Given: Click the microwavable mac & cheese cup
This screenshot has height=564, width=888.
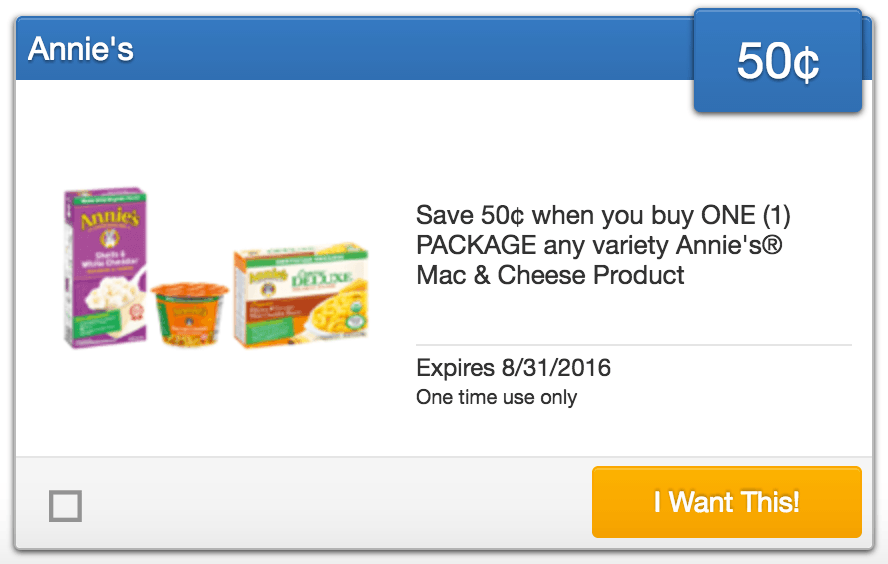Looking at the screenshot, I should point(190,313).
